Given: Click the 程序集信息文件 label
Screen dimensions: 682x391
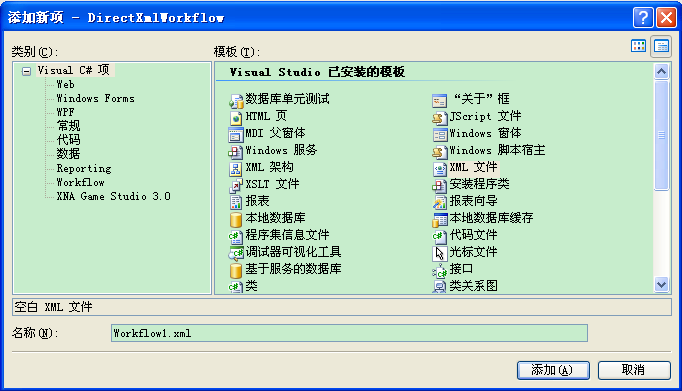Looking at the screenshot, I should [x=287, y=235].
